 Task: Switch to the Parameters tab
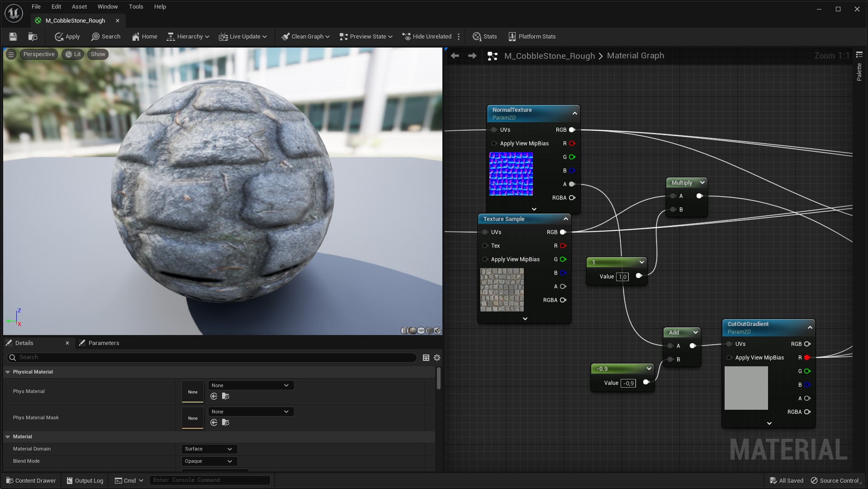[x=104, y=343]
